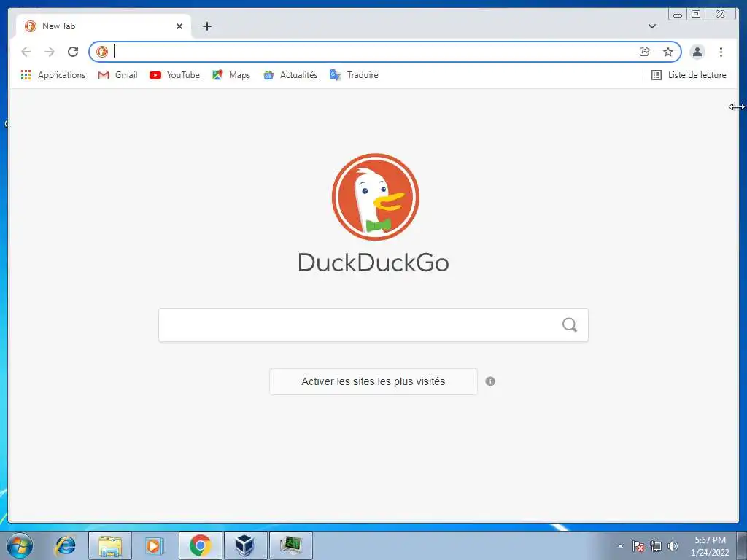747x560 pixels.
Task: Open the Gmail bookmark
Action: click(117, 75)
